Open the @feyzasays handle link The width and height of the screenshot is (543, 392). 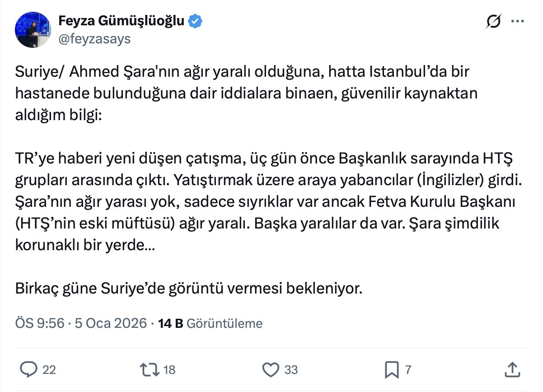pos(94,39)
